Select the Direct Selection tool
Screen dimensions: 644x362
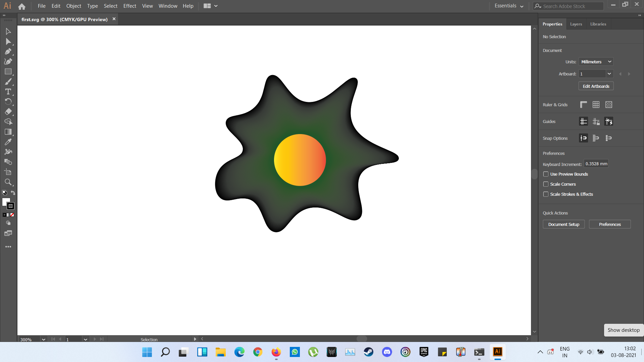coord(8,42)
